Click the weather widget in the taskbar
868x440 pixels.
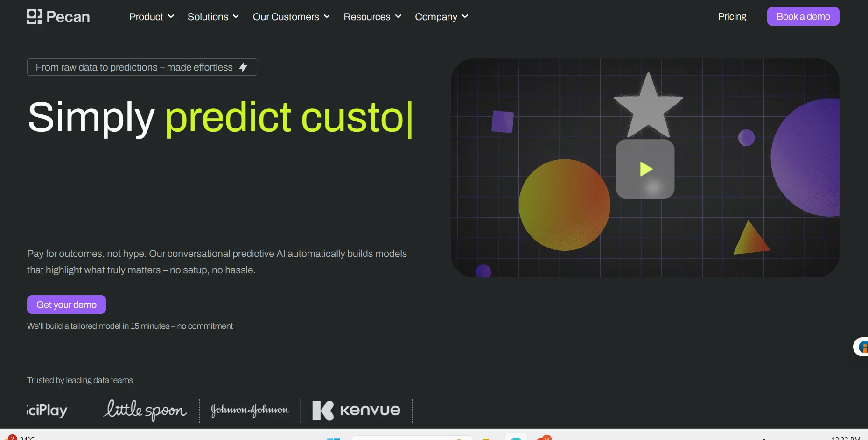21,438
